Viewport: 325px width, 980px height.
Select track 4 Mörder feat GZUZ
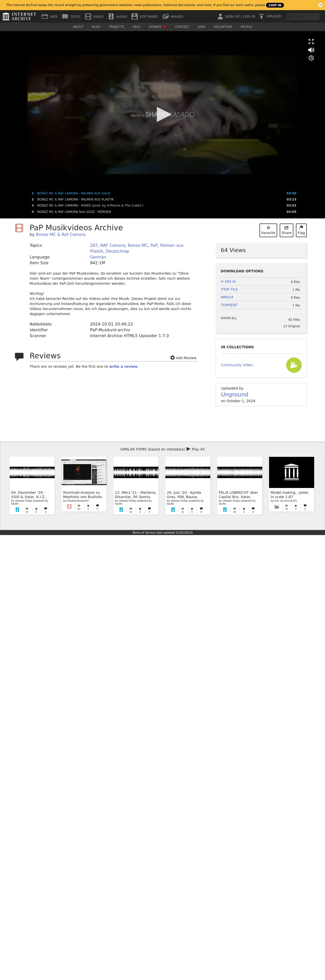[164, 212]
